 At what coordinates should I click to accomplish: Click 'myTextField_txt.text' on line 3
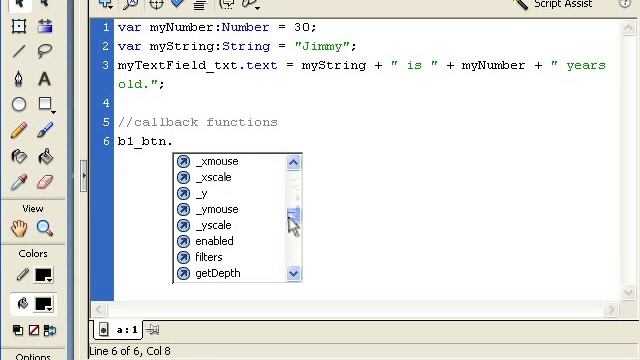198,66
